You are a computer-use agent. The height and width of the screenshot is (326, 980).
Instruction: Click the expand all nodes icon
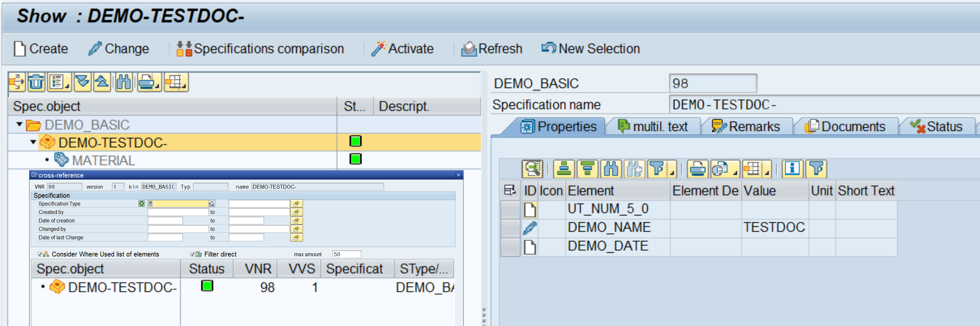(x=82, y=82)
